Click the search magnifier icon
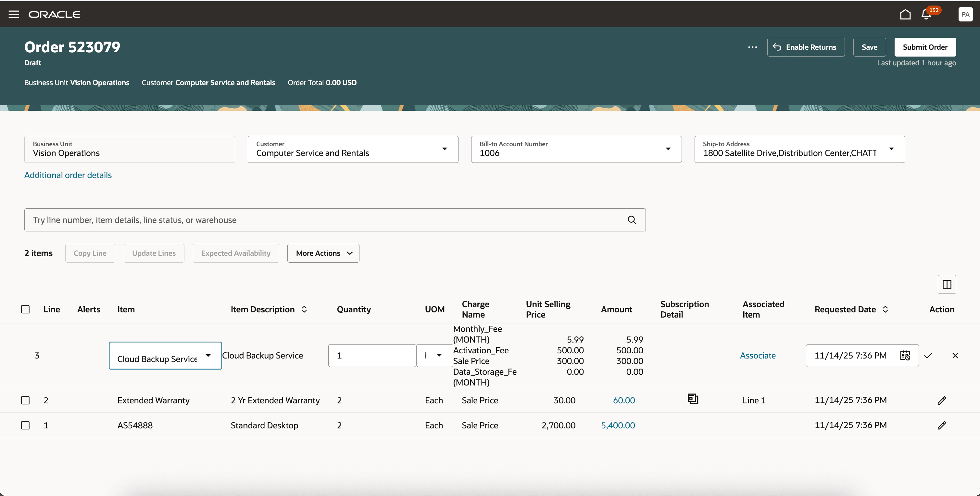The height and width of the screenshot is (496, 980). pyautogui.click(x=632, y=220)
